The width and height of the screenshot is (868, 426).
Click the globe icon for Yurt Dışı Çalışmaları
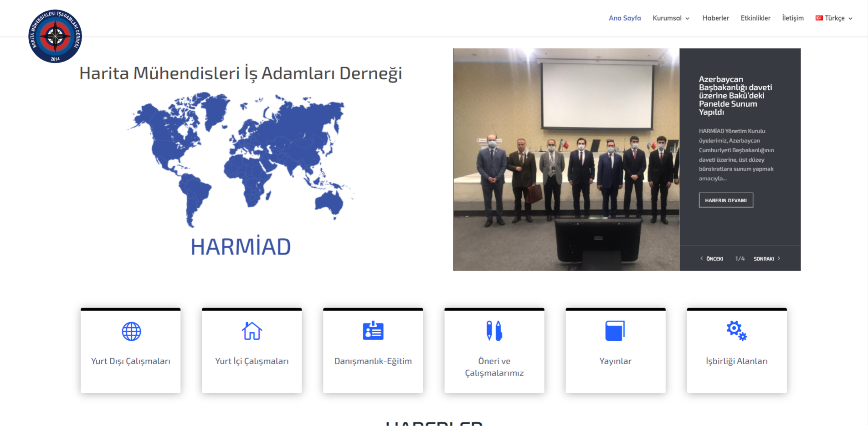[131, 331]
